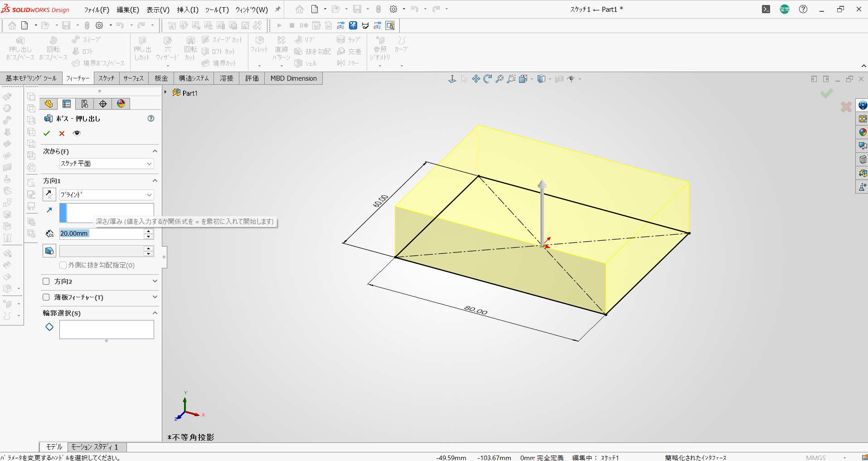
Task: Expand the 薄板フィーチャー(T) section chevron
Action: [155, 297]
